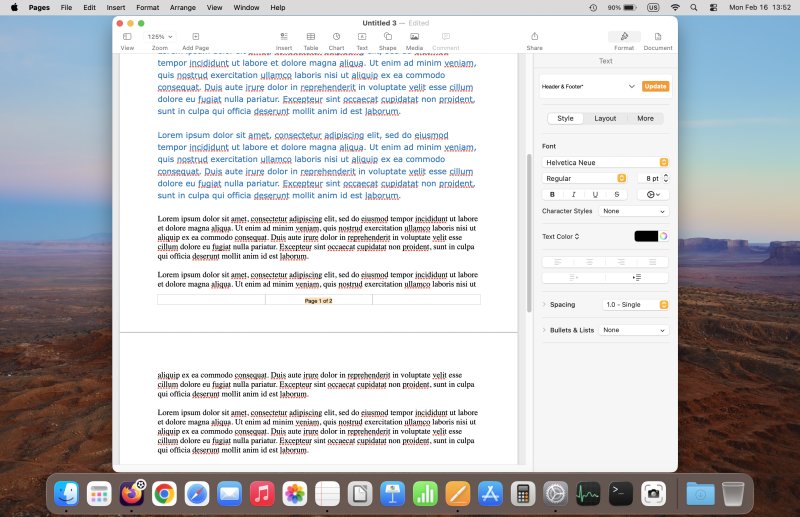Click the Media toolbar icon
This screenshot has width=800, height=517.
click(414, 37)
